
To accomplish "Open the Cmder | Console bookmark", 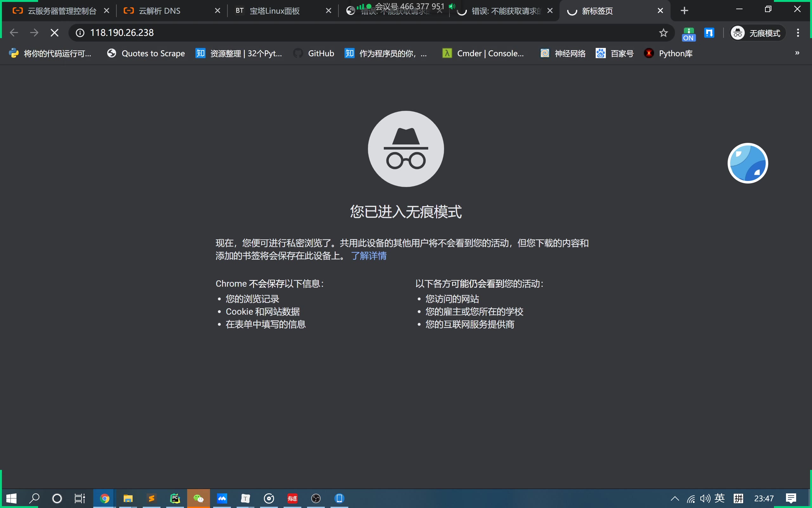I will pyautogui.click(x=483, y=53).
